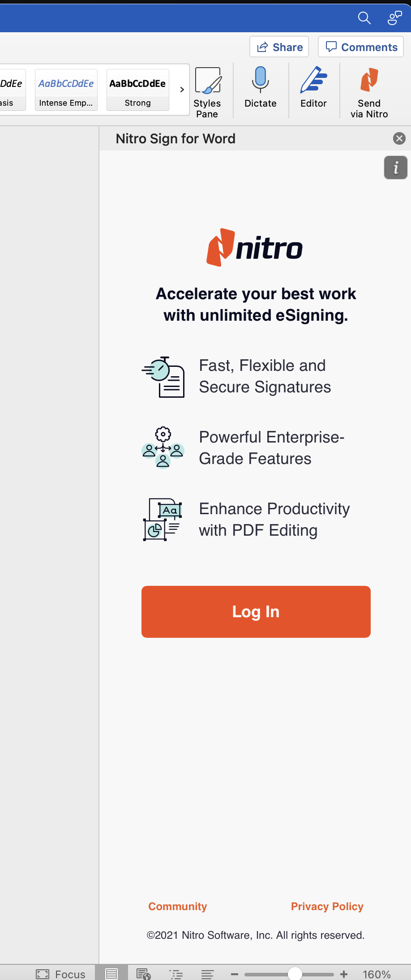This screenshot has height=980, width=411.
Task: Click the Share button
Action: pyautogui.click(x=279, y=47)
